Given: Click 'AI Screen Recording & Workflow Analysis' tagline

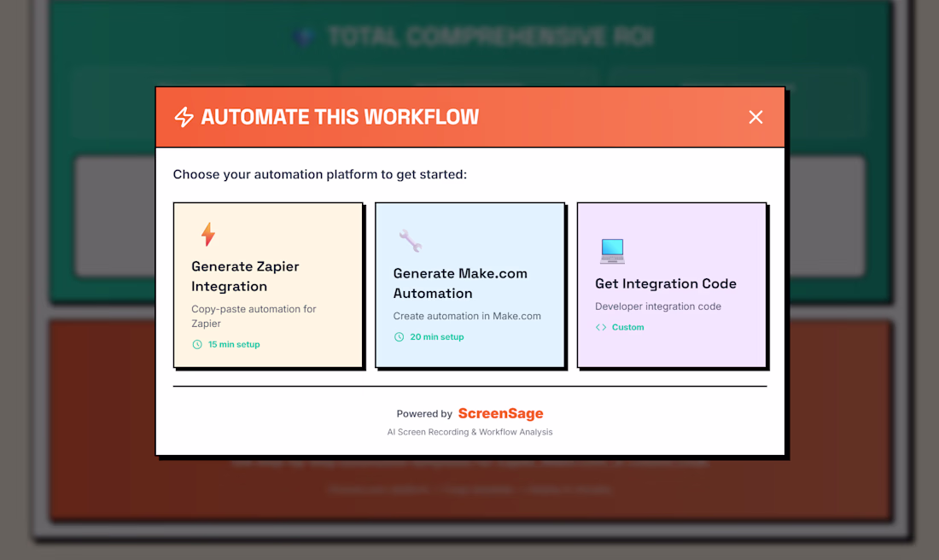Looking at the screenshot, I should click(469, 432).
